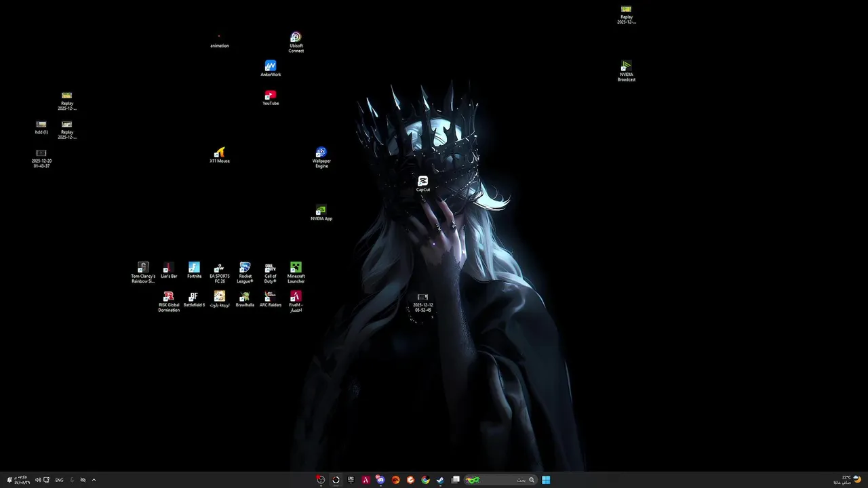The height and width of the screenshot is (488, 868).
Task: Launch the FiveM desktop shortcut
Action: pos(296,302)
